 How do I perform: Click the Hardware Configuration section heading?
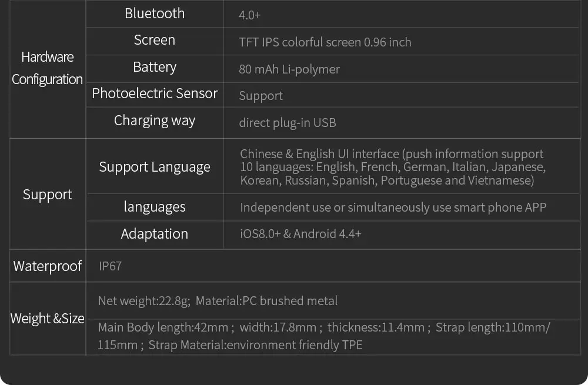[x=48, y=68]
